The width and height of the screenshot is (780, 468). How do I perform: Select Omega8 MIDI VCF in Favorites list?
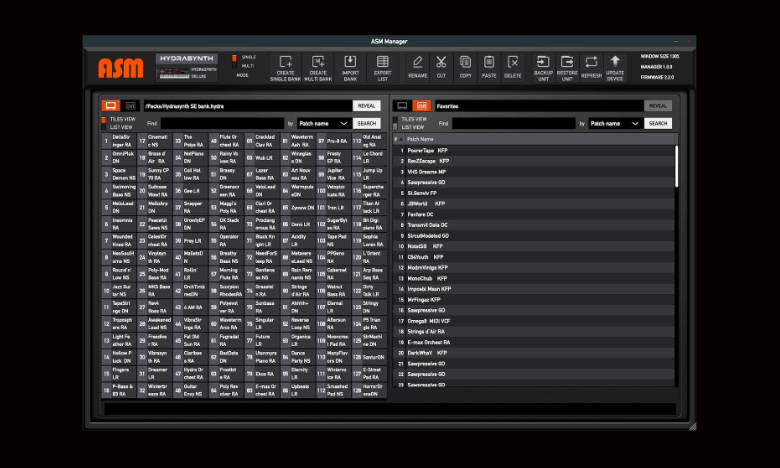coord(534,321)
